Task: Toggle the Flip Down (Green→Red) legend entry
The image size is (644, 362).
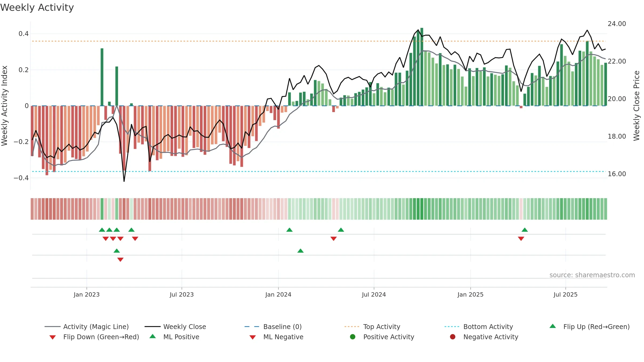Action: click(x=94, y=337)
